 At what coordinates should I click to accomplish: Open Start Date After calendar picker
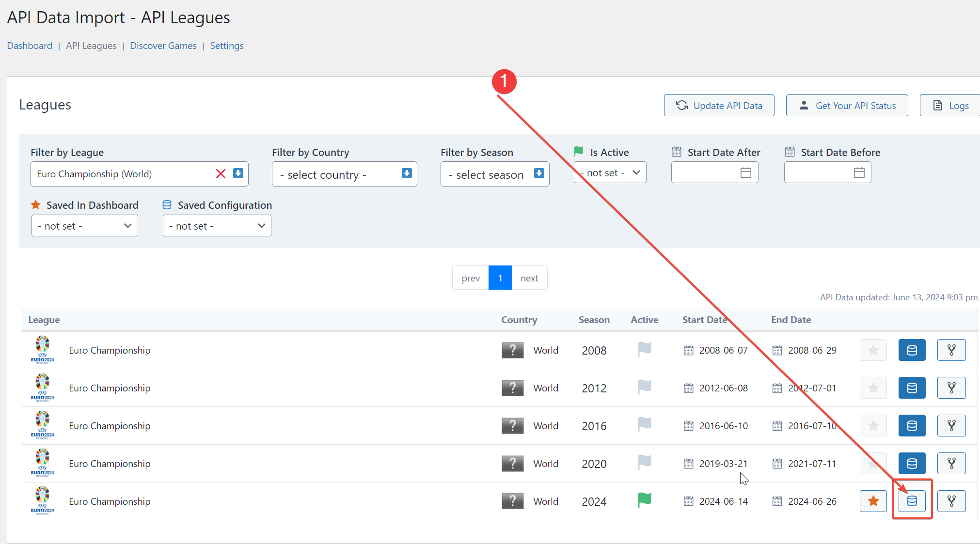[745, 172]
